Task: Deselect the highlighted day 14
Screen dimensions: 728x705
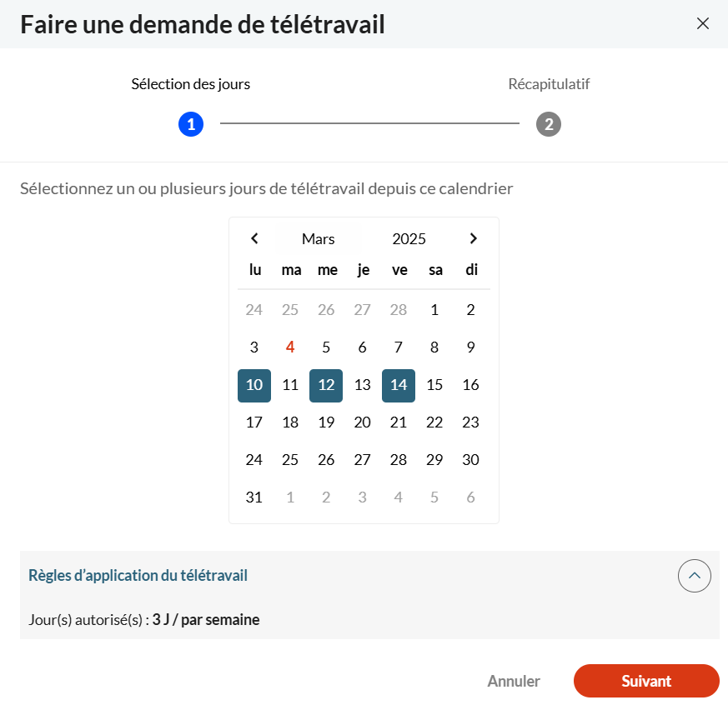Action: (399, 386)
